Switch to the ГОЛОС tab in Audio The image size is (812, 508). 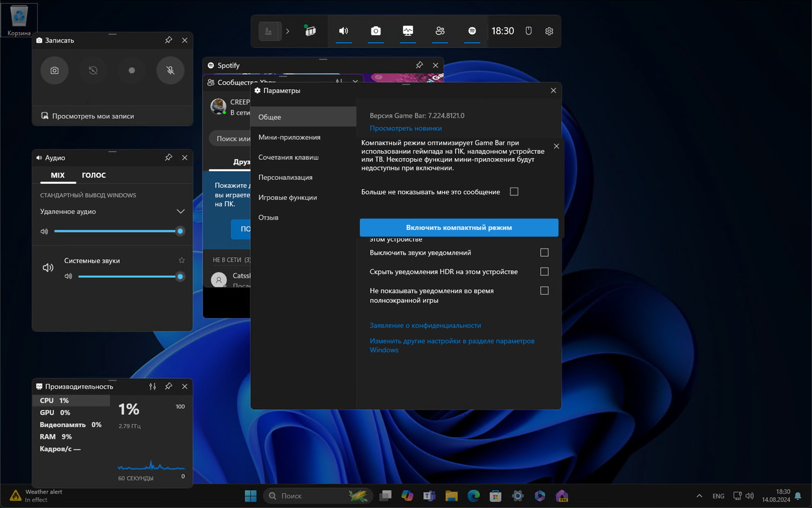pyautogui.click(x=94, y=175)
